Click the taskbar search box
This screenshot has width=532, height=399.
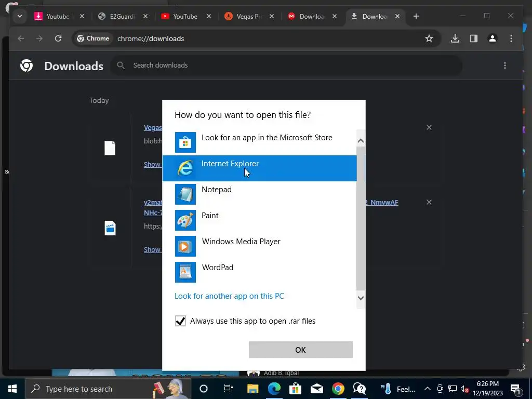[x=108, y=389]
